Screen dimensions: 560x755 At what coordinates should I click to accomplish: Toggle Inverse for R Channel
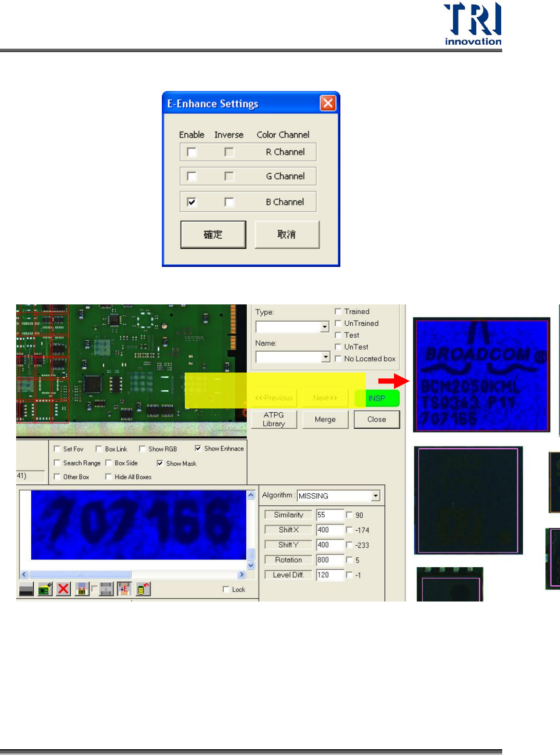click(x=229, y=152)
